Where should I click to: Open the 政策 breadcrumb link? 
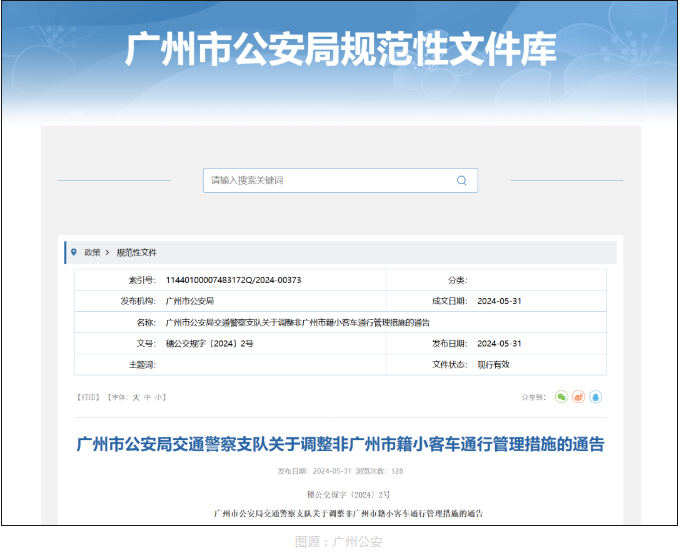[x=92, y=252]
